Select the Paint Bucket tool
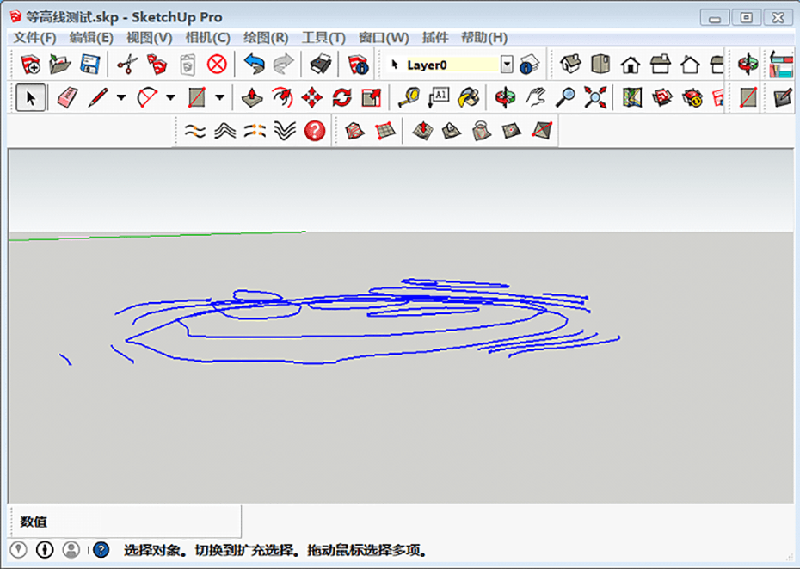800x569 pixels. click(469, 97)
